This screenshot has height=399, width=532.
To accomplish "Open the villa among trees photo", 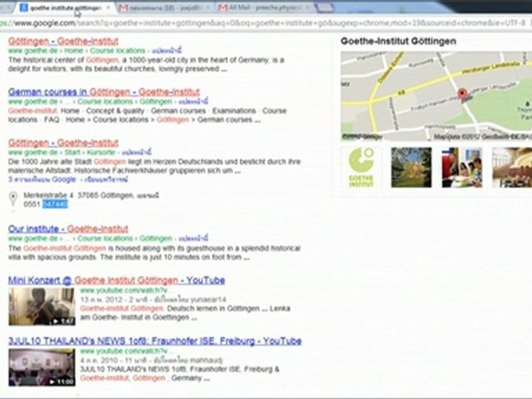I will tap(411, 167).
